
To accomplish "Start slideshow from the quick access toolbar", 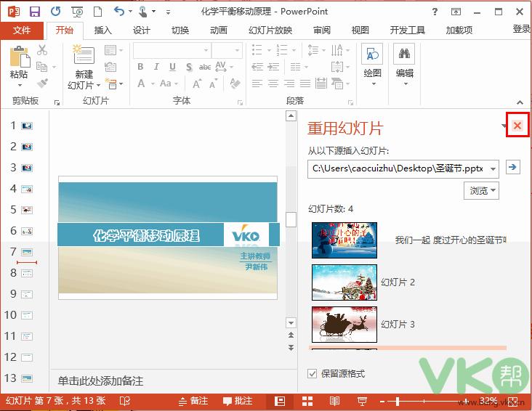I will coord(77,12).
